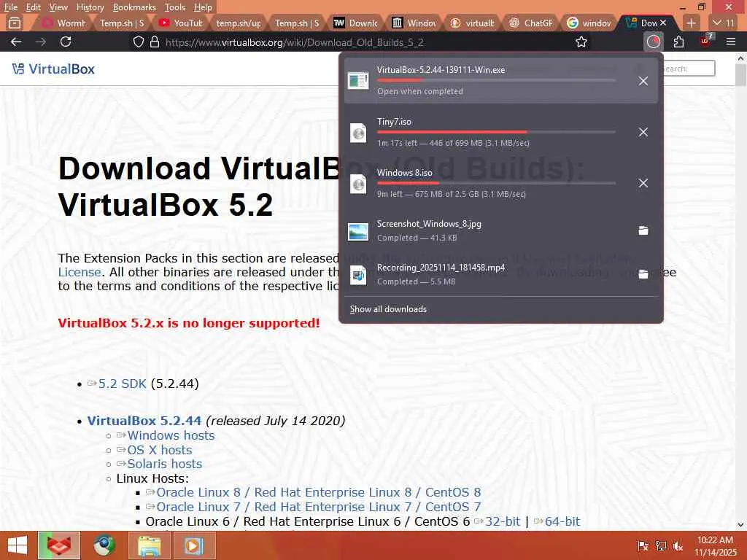Click the Windows 8.iso download progress bar
This screenshot has height=560, width=747.
(496, 183)
